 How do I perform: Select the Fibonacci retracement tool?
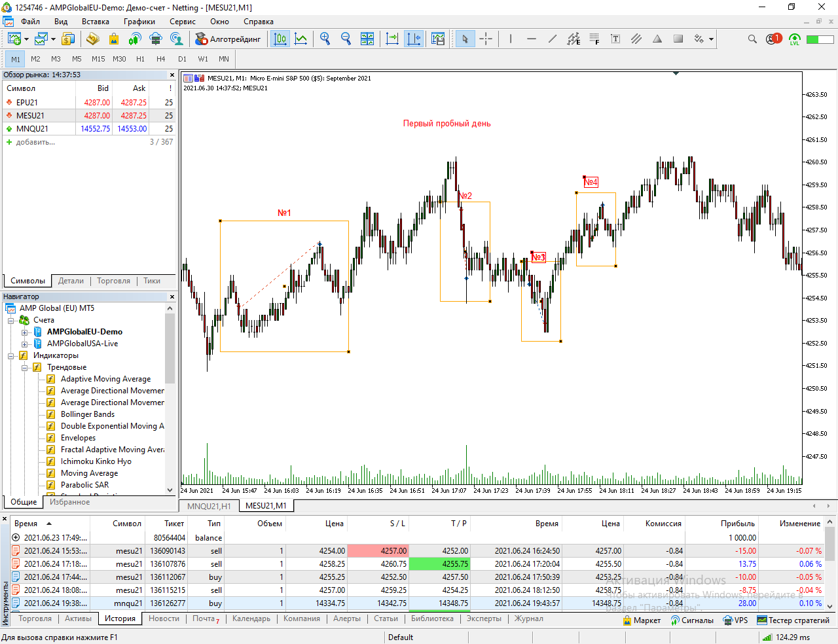click(x=594, y=39)
